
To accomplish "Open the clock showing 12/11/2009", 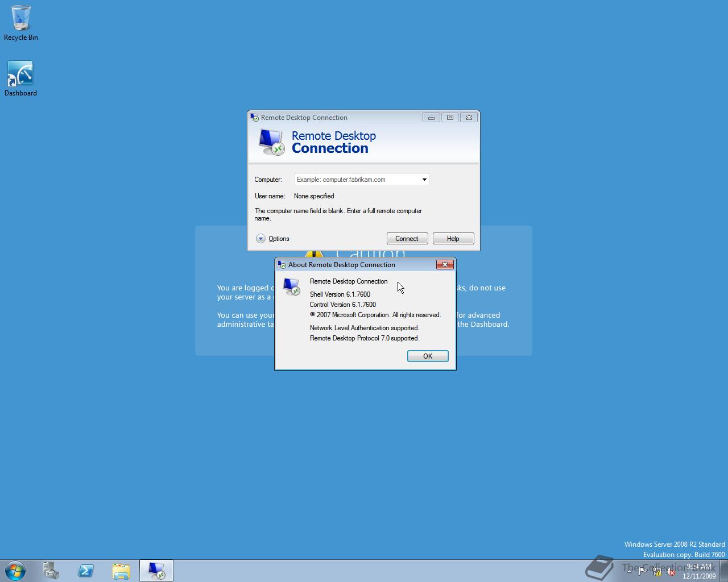I will coord(699,571).
